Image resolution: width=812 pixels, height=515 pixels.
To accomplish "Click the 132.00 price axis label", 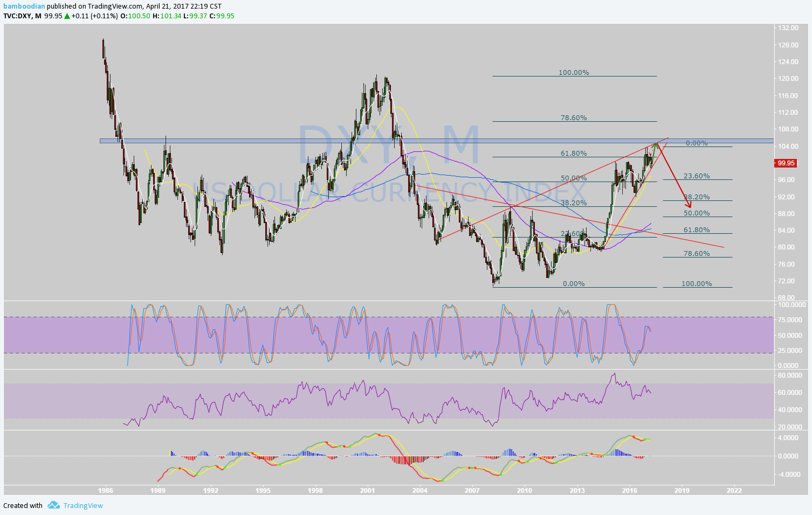I will 788,28.
